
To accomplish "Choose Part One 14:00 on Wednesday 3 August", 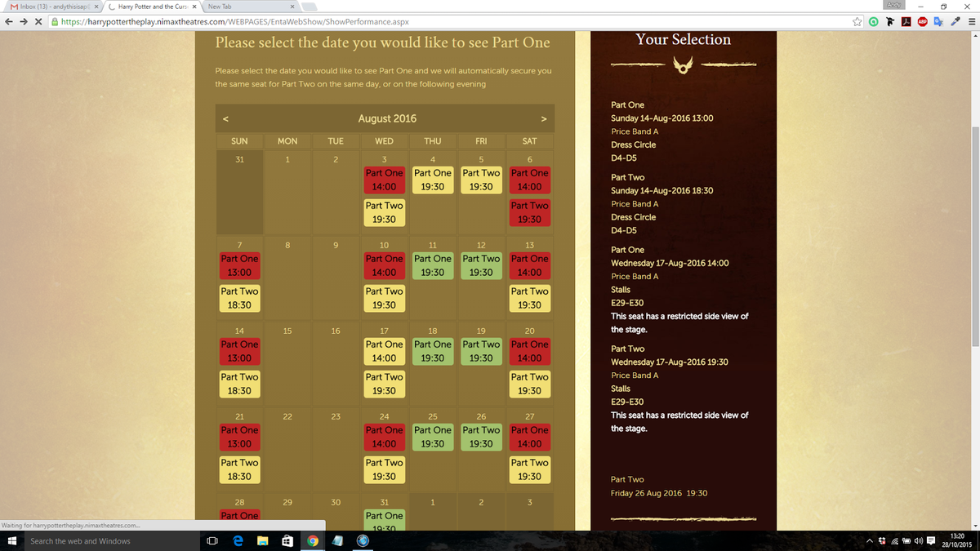I will click(384, 180).
